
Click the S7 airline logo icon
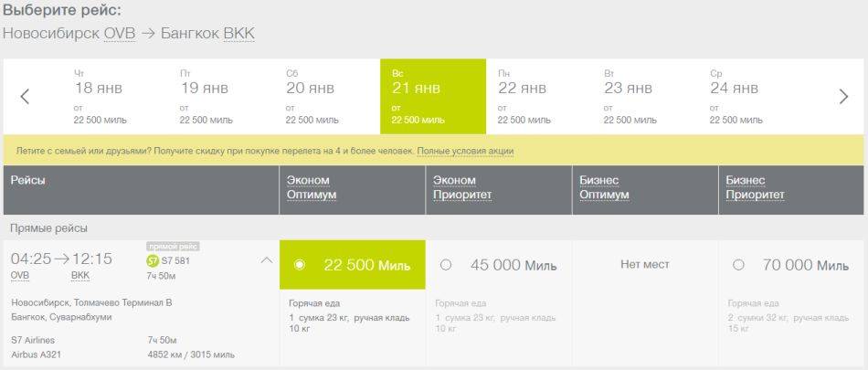tap(152, 261)
